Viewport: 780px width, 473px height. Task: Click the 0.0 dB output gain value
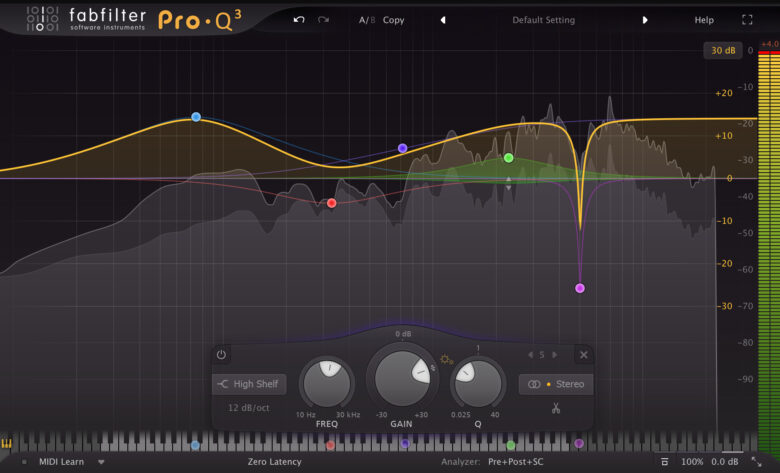click(724, 462)
